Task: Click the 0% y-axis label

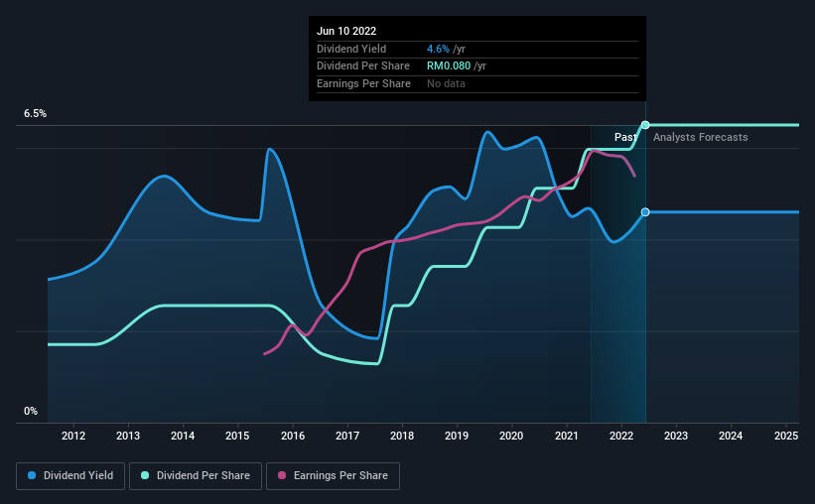Action: coord(31,411)
